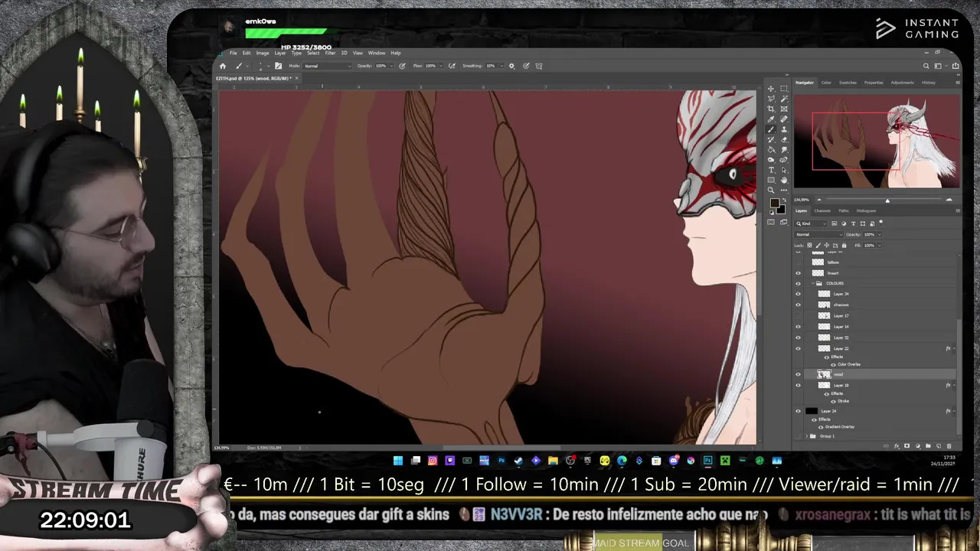Open the Filter menu

tap(330, 53)
